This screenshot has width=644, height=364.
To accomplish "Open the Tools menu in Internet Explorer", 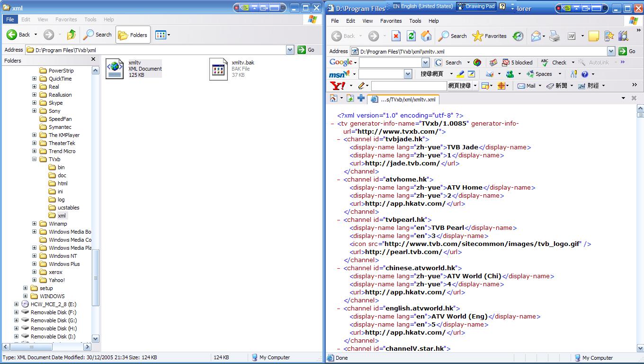I will point(415,21).
